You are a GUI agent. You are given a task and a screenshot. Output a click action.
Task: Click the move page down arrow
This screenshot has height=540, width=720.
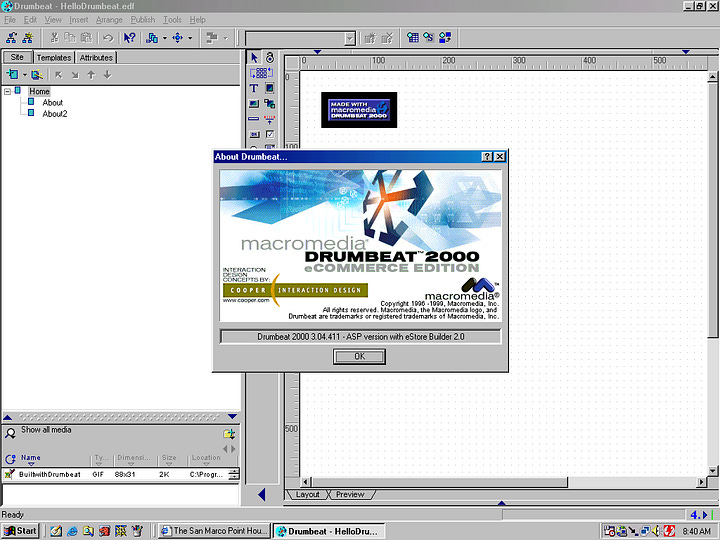(107, 75)
